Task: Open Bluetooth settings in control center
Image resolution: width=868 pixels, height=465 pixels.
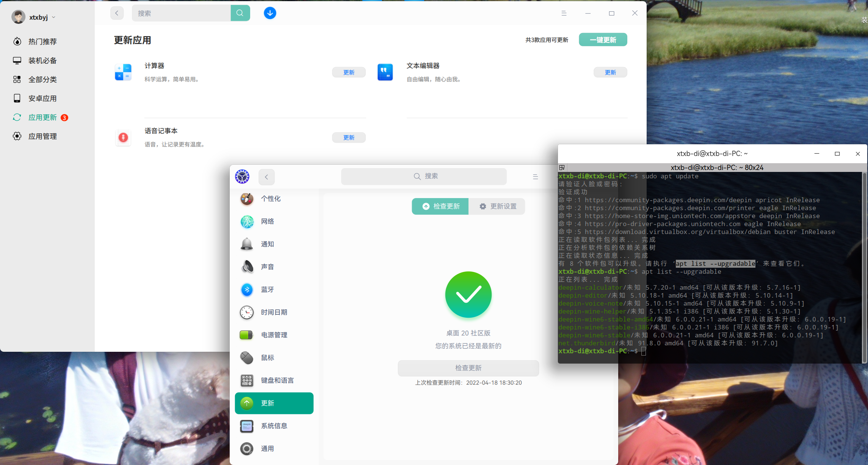Action: 267,290
